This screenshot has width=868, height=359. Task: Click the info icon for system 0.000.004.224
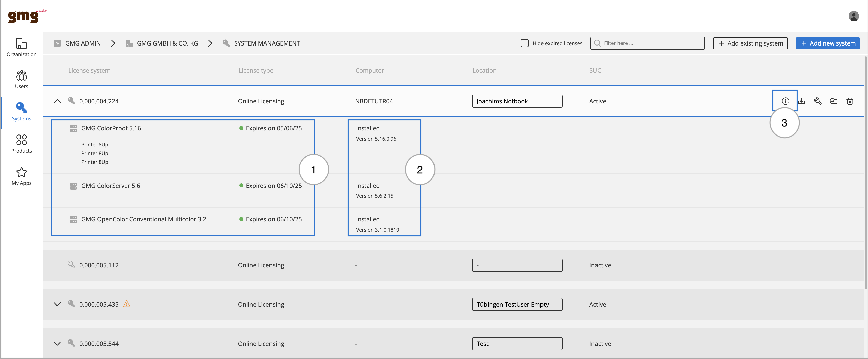(785, 101)
